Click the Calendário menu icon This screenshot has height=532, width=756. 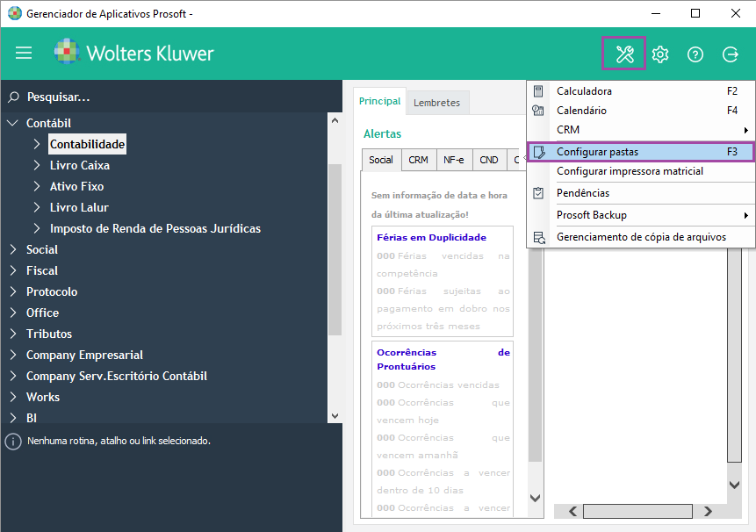point(538,111)
